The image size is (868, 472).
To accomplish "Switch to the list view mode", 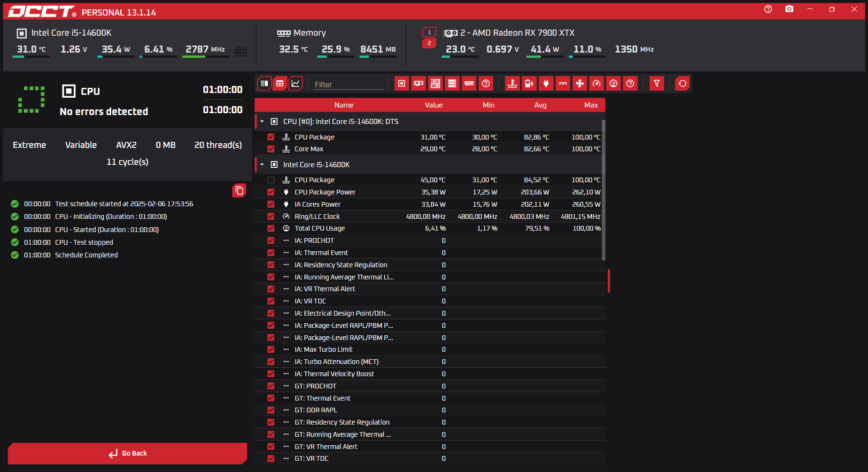I will coord(264,84).
